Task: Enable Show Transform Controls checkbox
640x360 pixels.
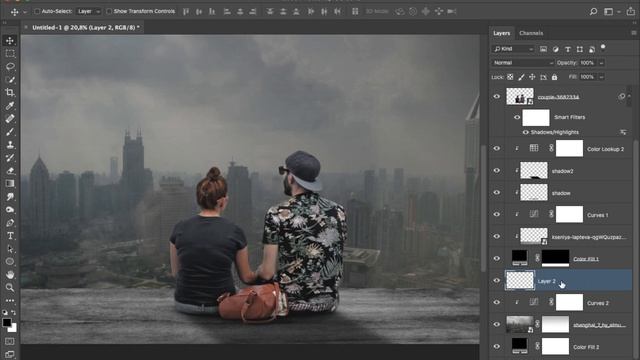Action: (x=109, y=11)
